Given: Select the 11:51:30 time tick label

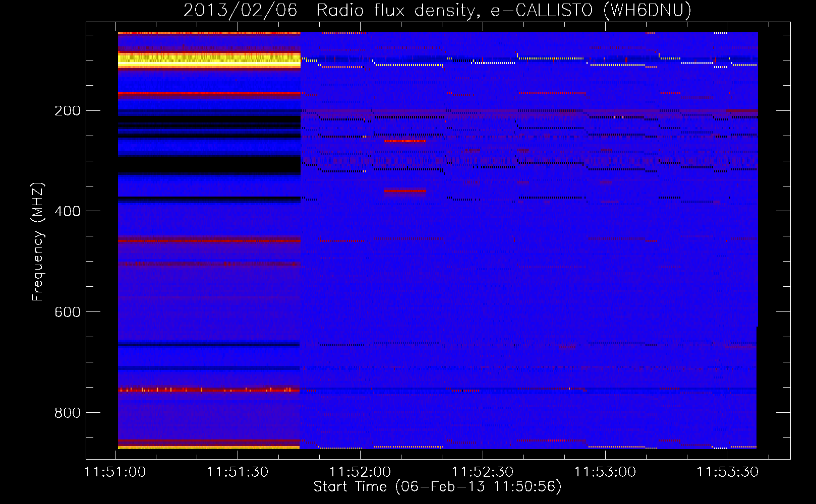Looking at the screenshot, I should 238,472.
